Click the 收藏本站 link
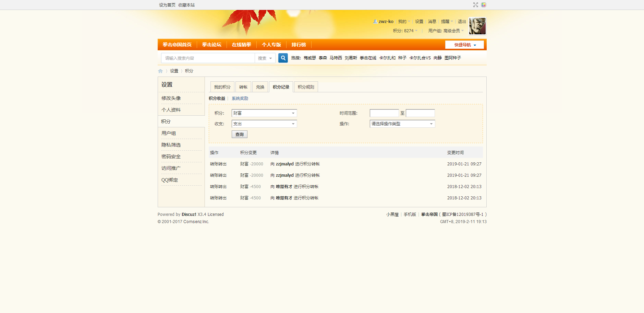The image size is (644, 313). pos(186,5)
